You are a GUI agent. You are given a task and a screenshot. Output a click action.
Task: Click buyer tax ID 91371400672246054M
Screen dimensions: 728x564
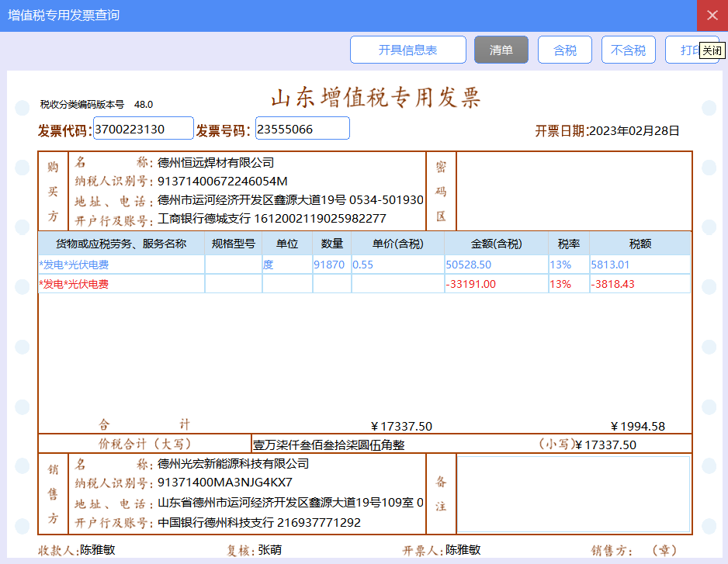223,181
